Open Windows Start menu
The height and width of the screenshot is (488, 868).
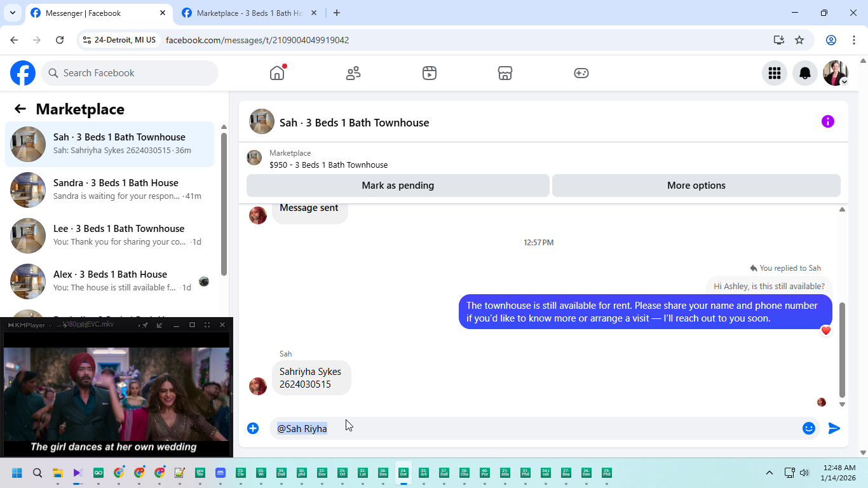(x=17, y=473)
